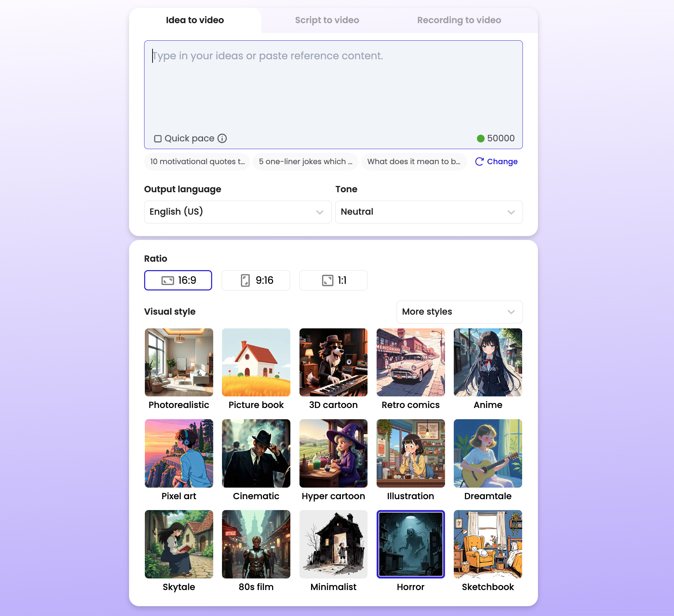Choose the 16:9 landscape ratio
Screen dimensions: 674x616
pos(178,280)
